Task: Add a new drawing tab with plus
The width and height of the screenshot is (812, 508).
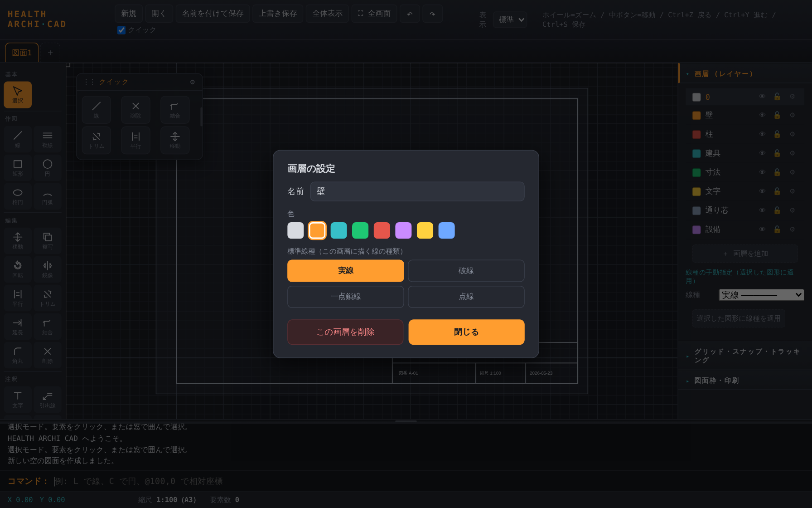Action: coord(50,53)
